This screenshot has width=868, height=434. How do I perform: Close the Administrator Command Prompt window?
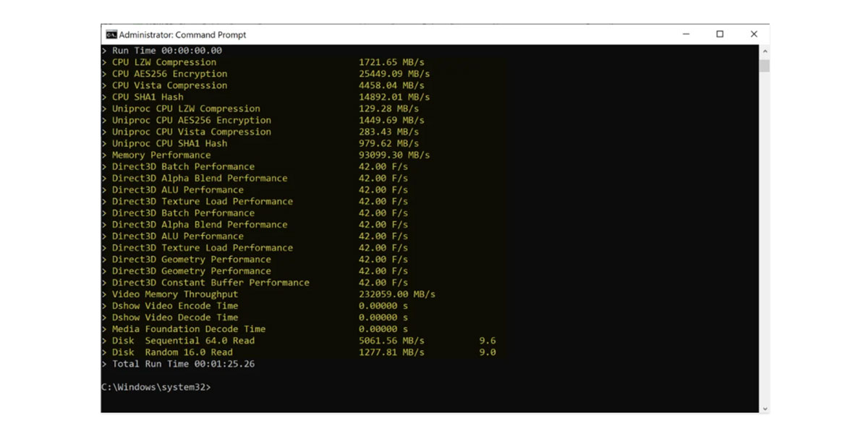(754, 34)
